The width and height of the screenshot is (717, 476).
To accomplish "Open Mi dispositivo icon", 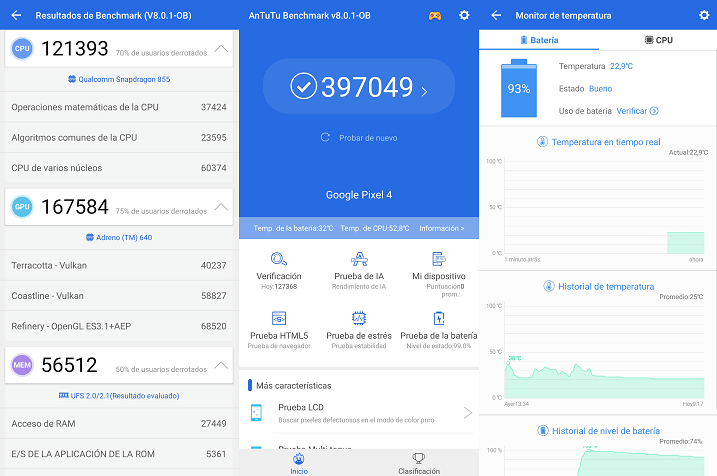I will tap(439, 259).
